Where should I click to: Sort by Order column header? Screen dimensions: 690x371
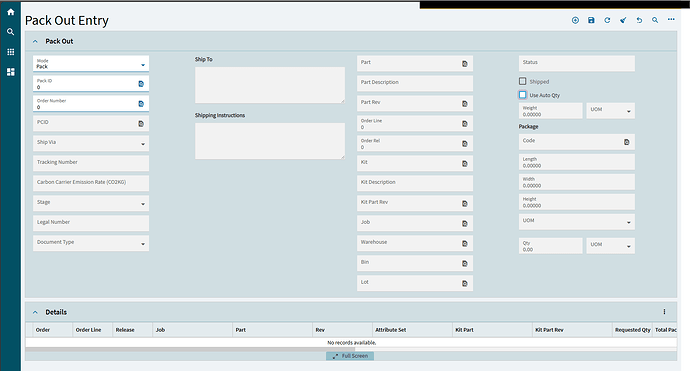43,330
